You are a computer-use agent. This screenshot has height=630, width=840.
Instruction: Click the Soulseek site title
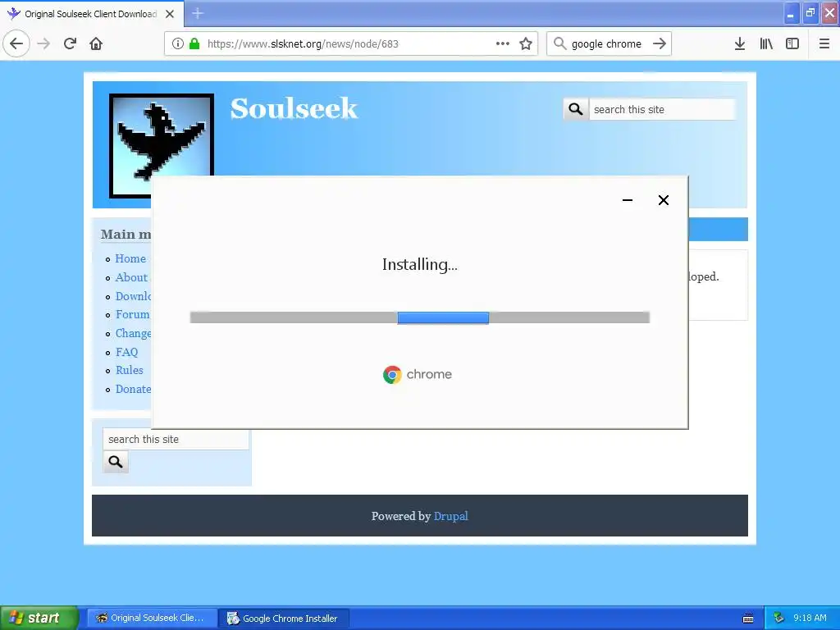point(294,108)
